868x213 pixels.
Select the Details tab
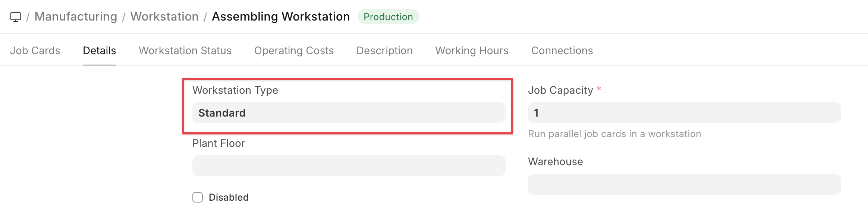coord(100,50)
